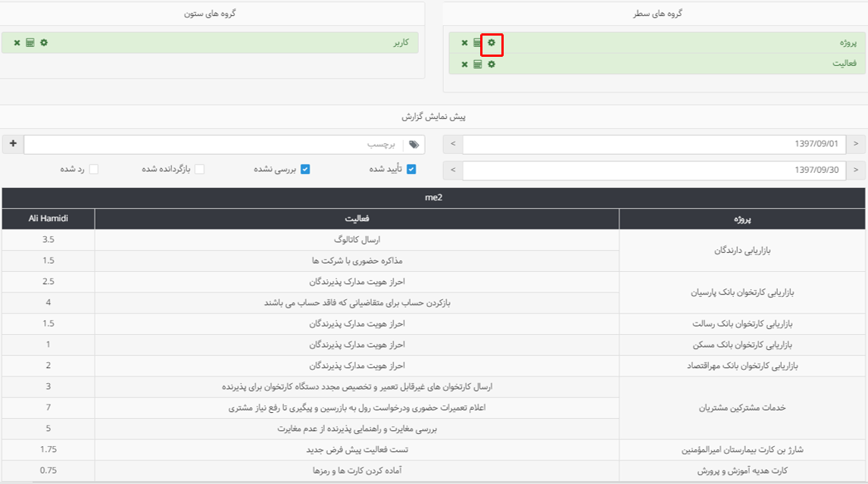Viewport: 868px width, 484px height.
Task: Click the tag icon in the برچسب field
Action: coord(413,144)
